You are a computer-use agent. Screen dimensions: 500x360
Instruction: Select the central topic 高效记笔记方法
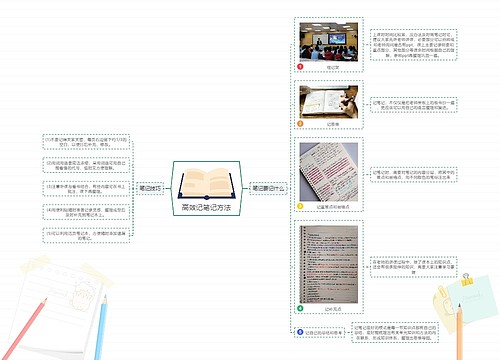coord(206,188)
